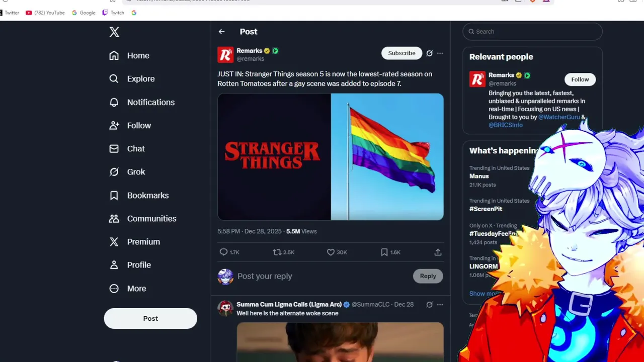Open Remarks name in Relevant people
The width and height of the screenshot is (644, 362).
coord(501,75)
